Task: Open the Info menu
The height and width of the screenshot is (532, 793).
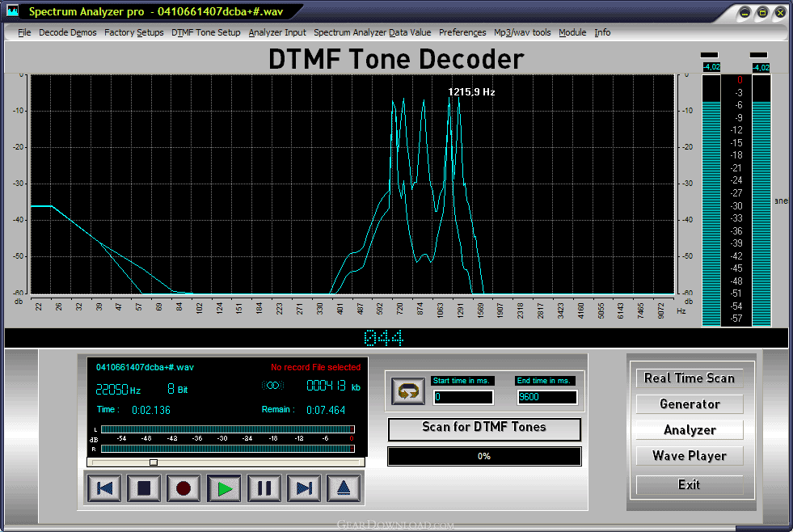Action: click(x=602, y=32)
